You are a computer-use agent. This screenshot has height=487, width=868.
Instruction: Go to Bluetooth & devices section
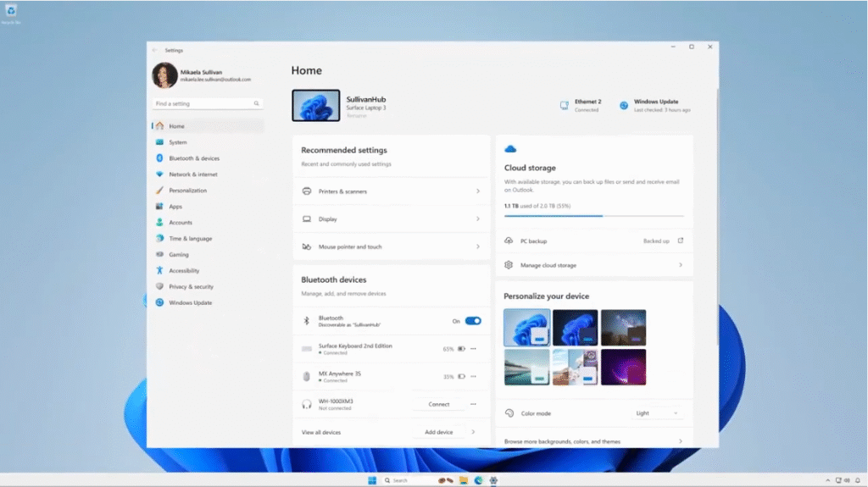click(x=209, y=158)
